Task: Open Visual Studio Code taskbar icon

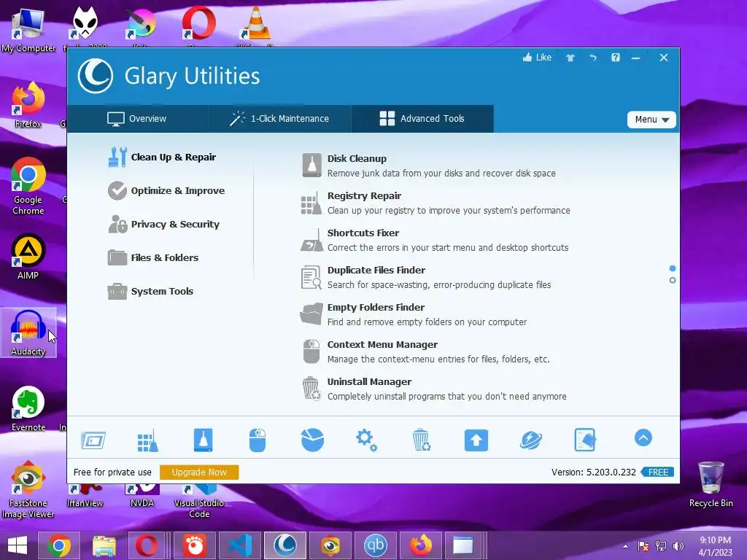Action: (x=239, y=545)
